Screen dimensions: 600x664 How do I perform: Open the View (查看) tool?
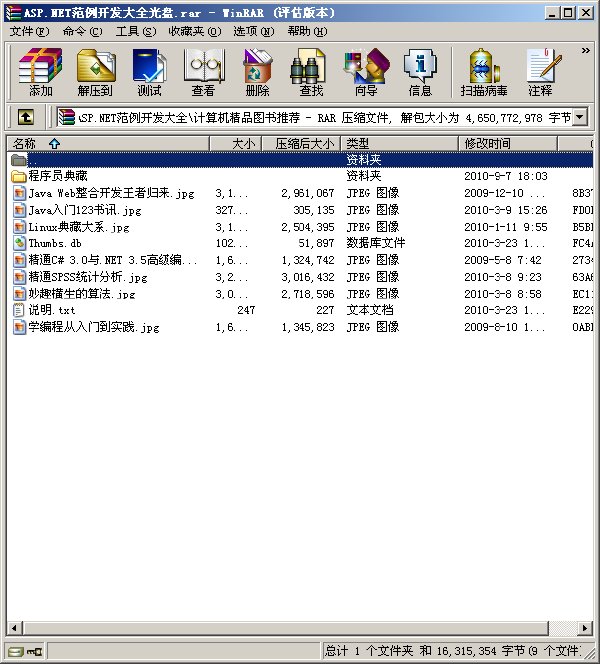pos(204,72)
